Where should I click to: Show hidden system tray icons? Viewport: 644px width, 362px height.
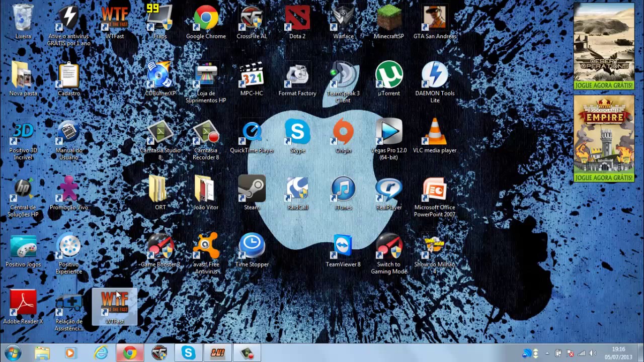547,353
